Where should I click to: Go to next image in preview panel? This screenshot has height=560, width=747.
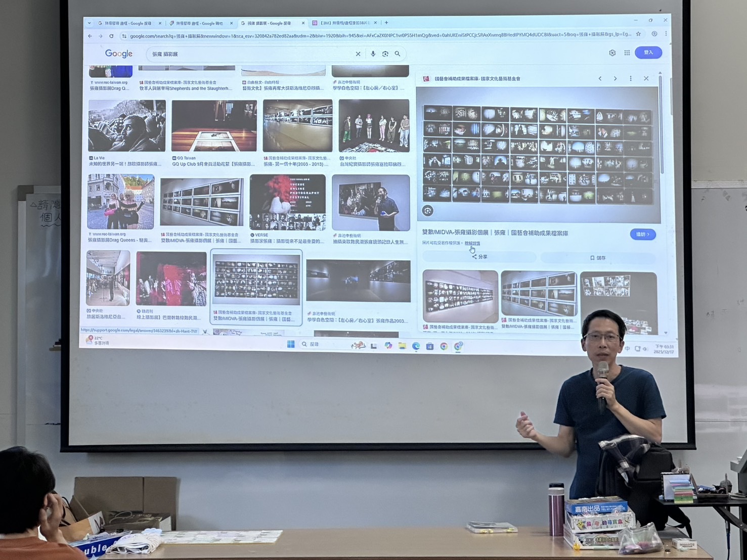tap(615, 78)
